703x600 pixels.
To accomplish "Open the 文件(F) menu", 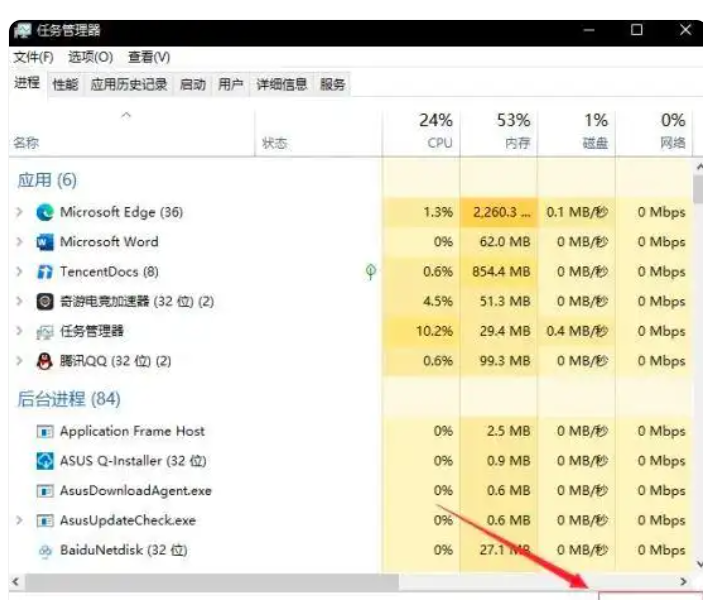I will pos(34,57).
